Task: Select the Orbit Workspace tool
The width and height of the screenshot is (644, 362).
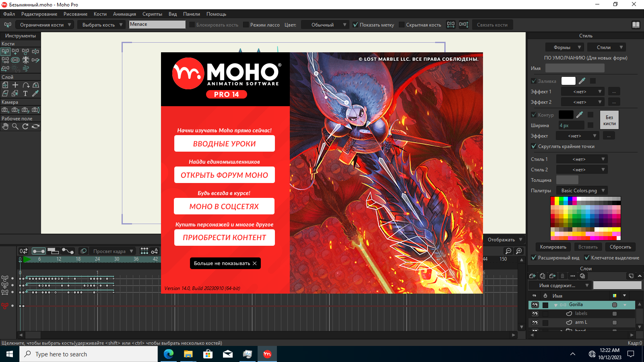Action: [x=35, y=126]
